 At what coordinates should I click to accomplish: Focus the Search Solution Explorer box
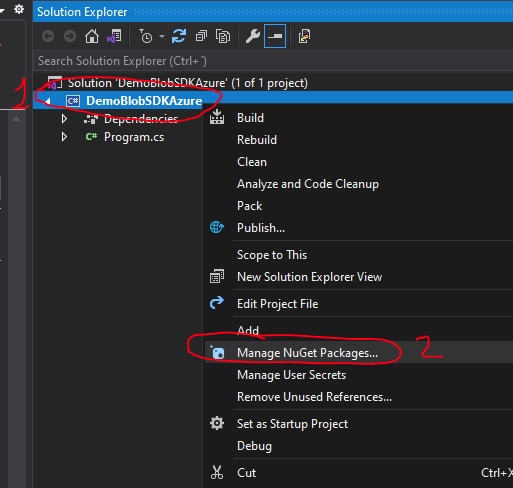coord(273,61)
